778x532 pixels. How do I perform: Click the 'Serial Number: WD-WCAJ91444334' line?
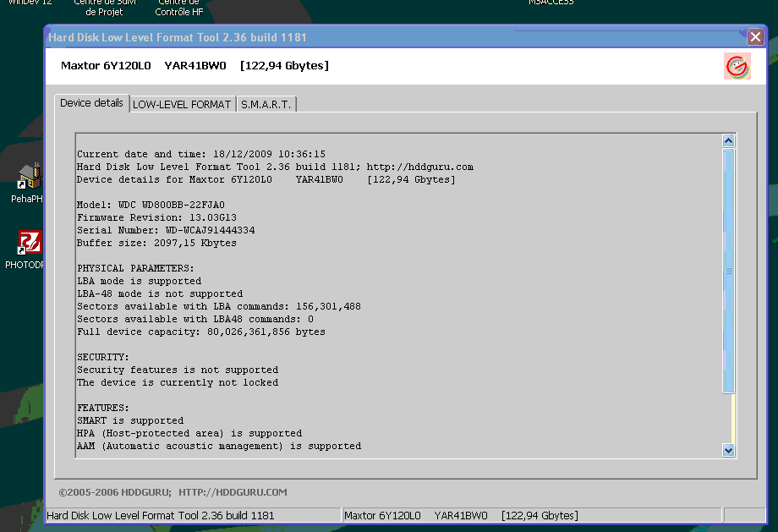(x=166, y=230)
